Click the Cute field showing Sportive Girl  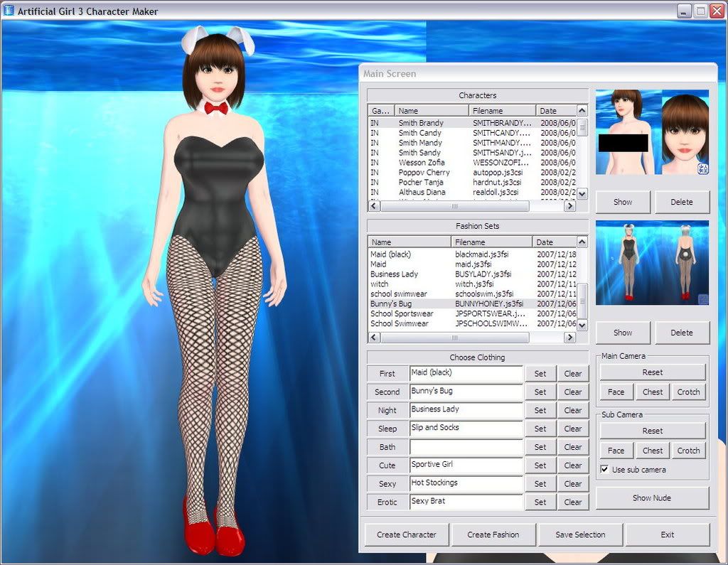click(466, 466)
